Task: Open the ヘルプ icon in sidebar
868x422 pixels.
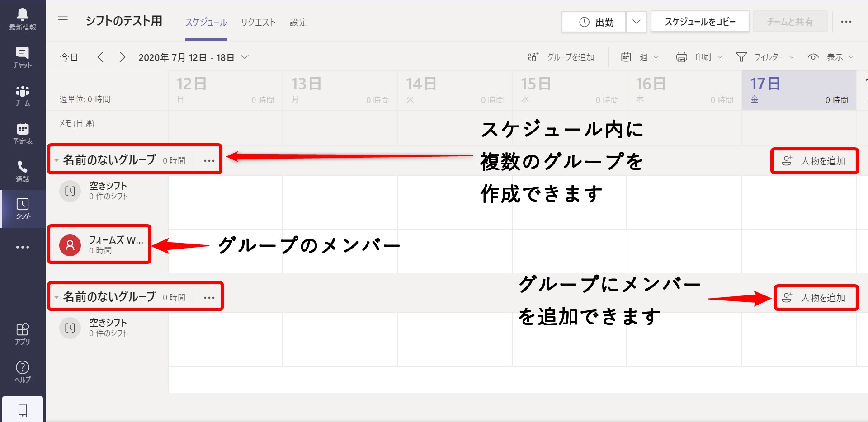Action: pos(22,370)
